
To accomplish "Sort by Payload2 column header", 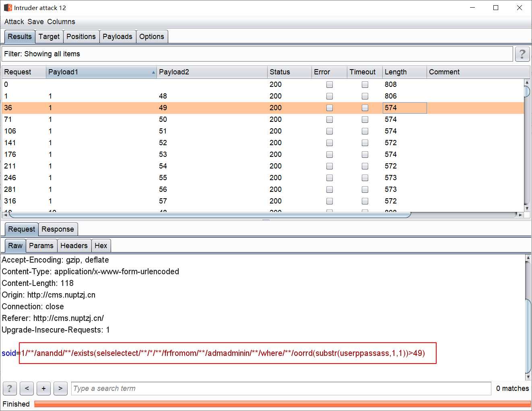I will click(212, 72).
